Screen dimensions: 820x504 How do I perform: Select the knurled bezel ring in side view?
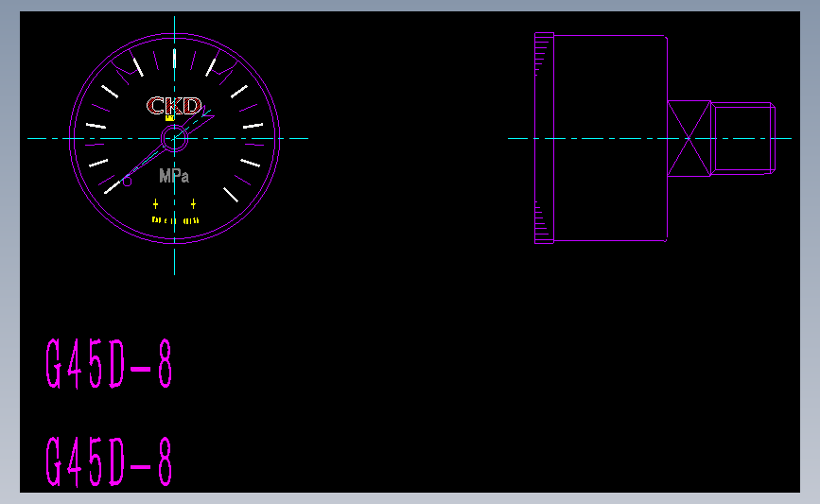(x=544, y=138)
